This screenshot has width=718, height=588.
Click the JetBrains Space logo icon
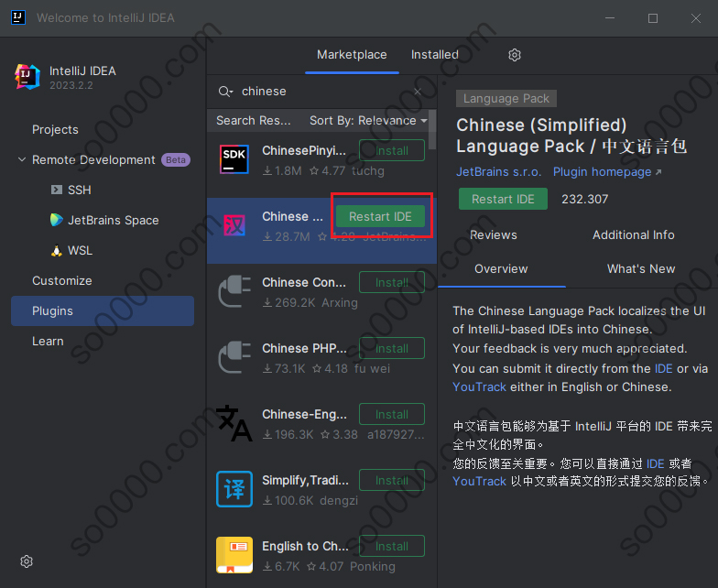[x=57, y=220]
